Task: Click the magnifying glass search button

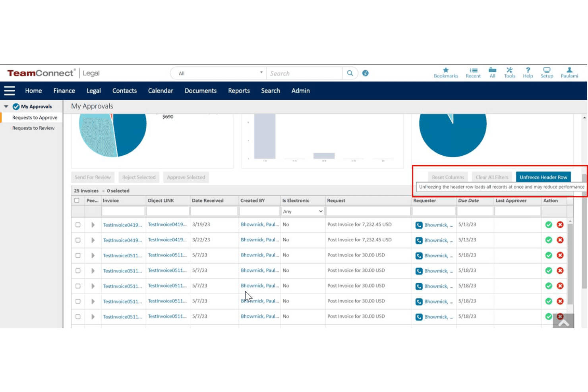Action: point(350,73)
